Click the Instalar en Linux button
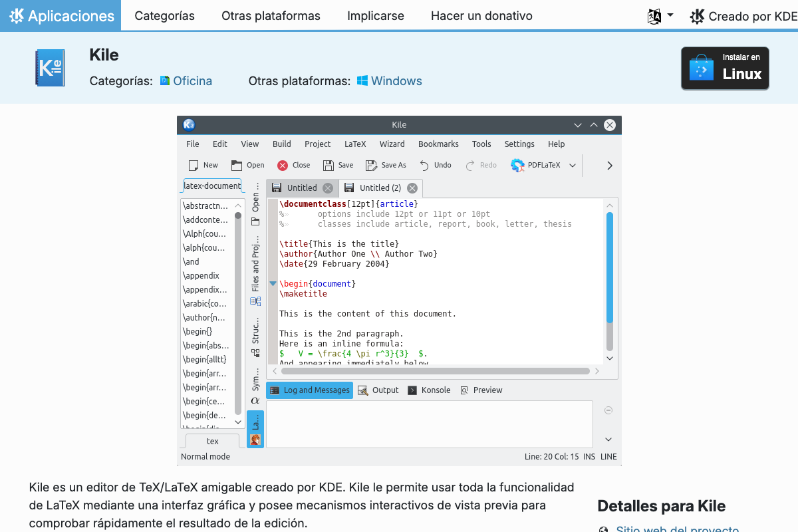 click(x=725, y=68)
